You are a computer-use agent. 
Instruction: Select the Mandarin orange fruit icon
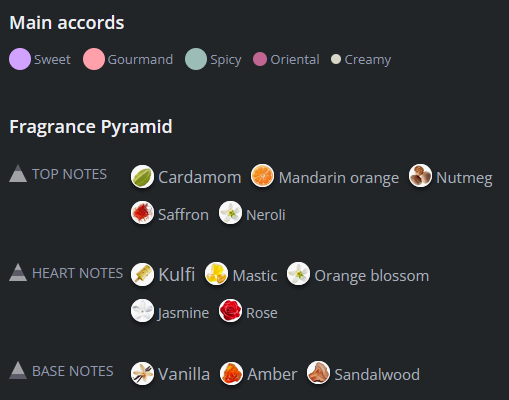262,176
